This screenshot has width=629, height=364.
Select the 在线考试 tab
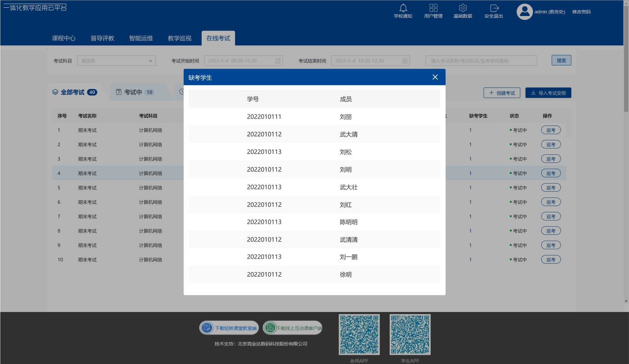[218, 38]
